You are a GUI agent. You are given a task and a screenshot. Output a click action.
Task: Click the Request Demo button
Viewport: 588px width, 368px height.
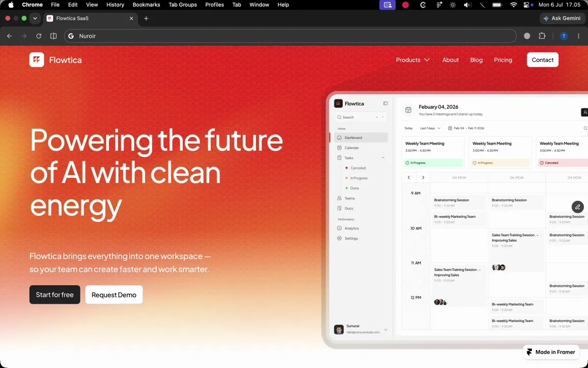[114, 295]
